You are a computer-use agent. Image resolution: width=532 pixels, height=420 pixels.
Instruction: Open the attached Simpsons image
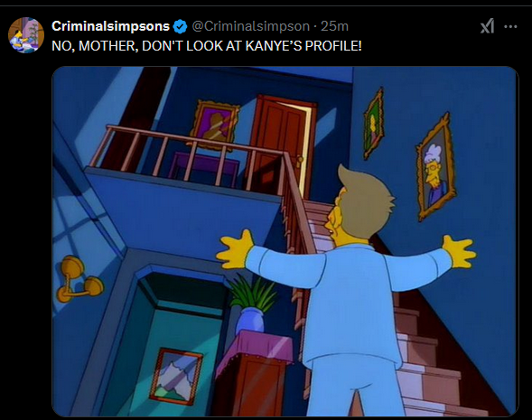coord(285,241)
